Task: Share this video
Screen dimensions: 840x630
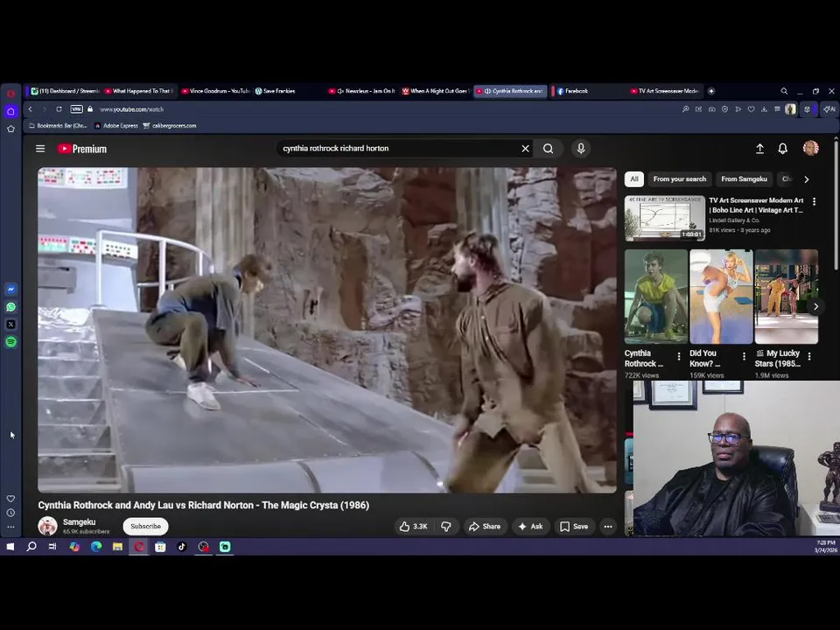Action: [484, 527]
